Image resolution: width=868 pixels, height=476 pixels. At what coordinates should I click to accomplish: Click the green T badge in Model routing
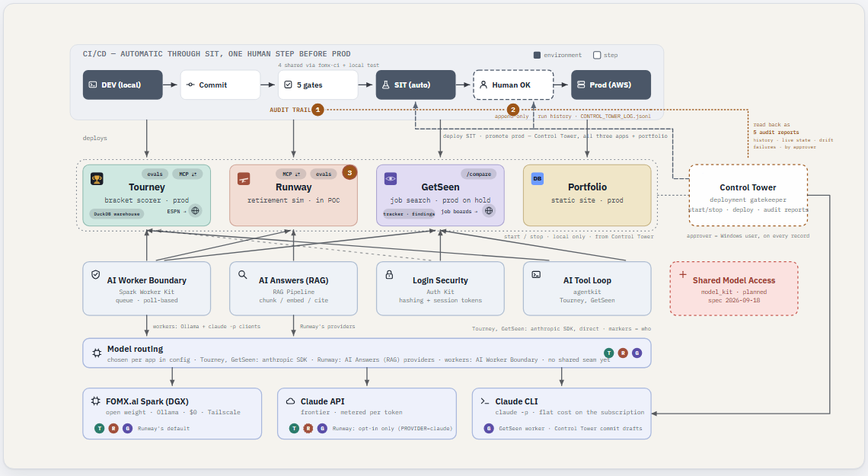(609, 353)
